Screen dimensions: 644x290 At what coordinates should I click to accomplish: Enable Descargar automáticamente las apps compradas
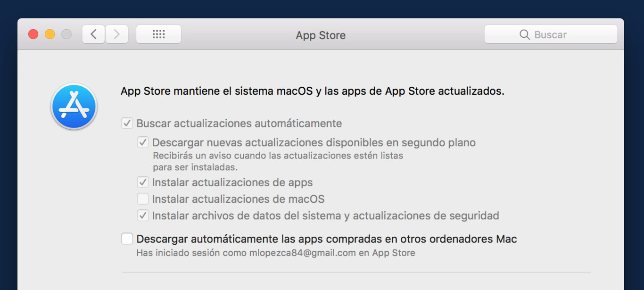(x=127, y=239)
